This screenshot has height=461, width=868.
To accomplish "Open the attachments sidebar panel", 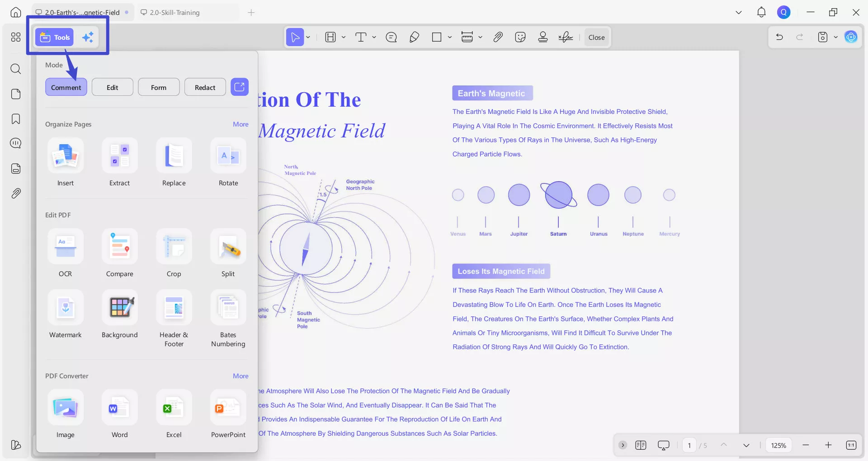I will [16, 193].
